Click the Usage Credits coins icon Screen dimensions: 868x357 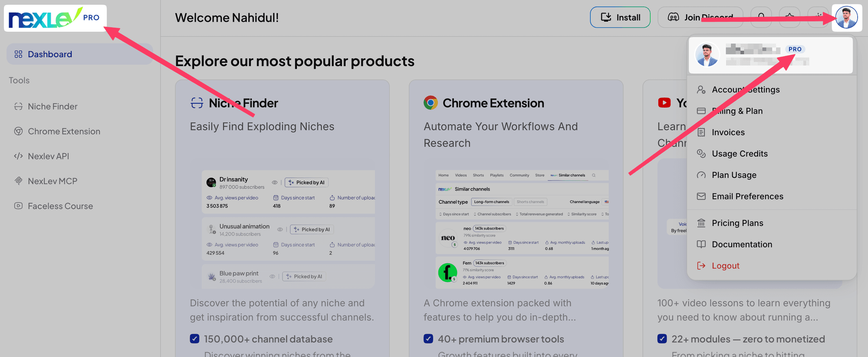(701, 154)
